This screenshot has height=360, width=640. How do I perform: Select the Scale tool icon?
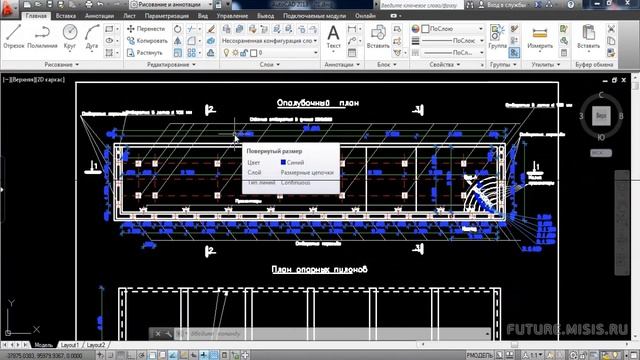pos(178,53)
